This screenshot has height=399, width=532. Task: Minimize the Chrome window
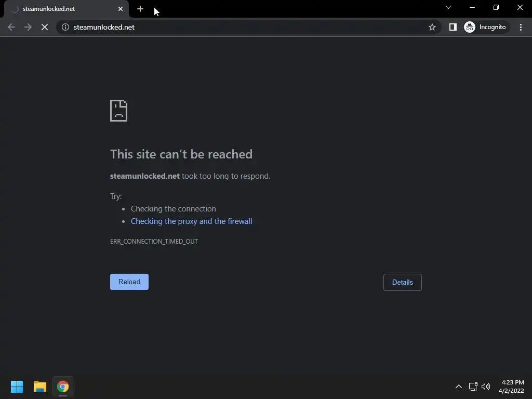[x=472, y=7]
